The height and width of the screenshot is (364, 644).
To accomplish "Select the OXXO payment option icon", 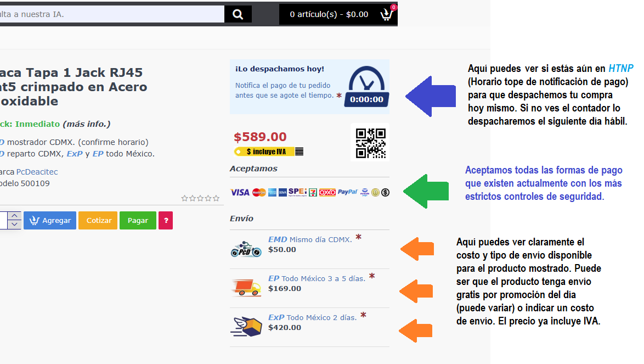I will 327,192.
